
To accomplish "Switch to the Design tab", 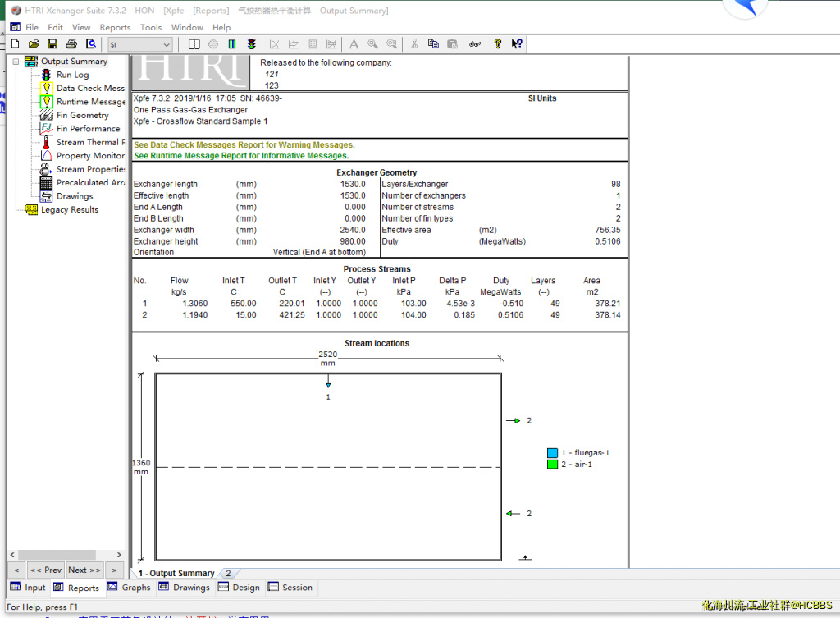I will coord(239,588).
